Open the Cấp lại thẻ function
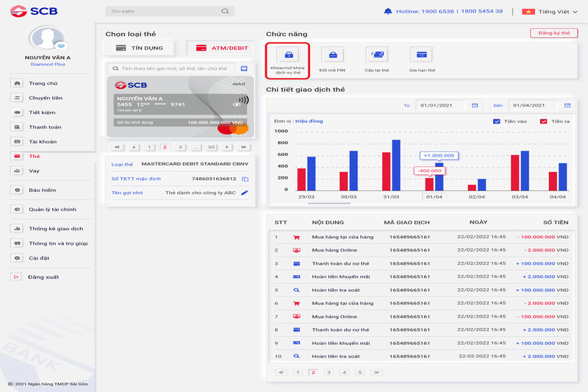The width and height of the screenshot is (588, 392). (377, 60)
